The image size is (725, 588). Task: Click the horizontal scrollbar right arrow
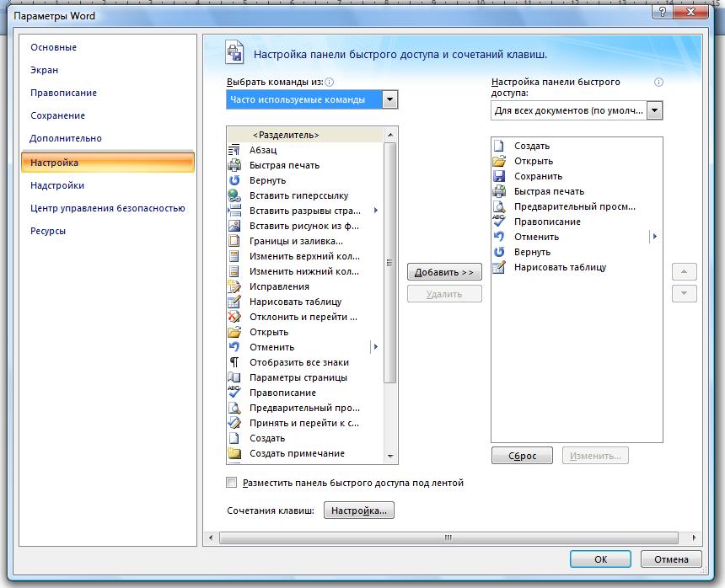click(x=694, y=537)
